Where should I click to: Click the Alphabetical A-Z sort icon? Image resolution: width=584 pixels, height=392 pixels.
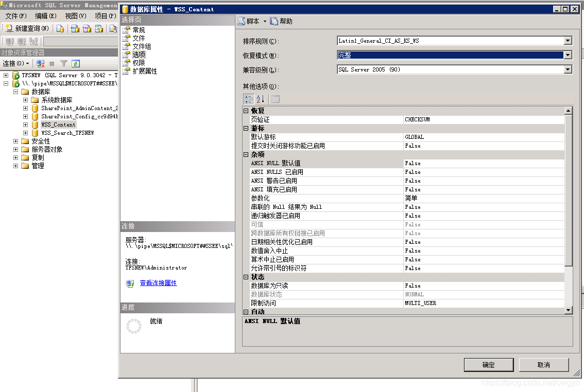click(x=261, y=99)
